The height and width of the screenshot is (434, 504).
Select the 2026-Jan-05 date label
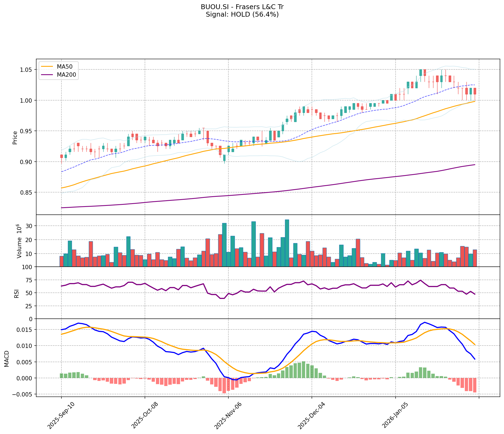click(x=395, y=416)
